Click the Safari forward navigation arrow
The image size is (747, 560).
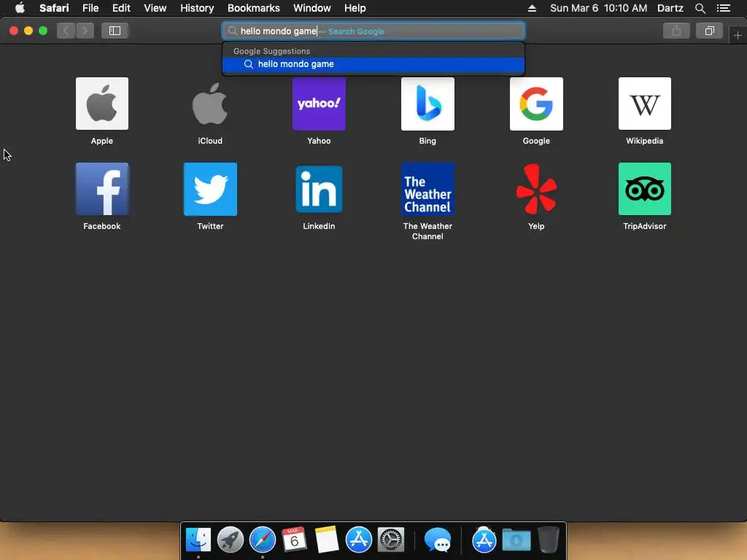[x=85, y=31]
